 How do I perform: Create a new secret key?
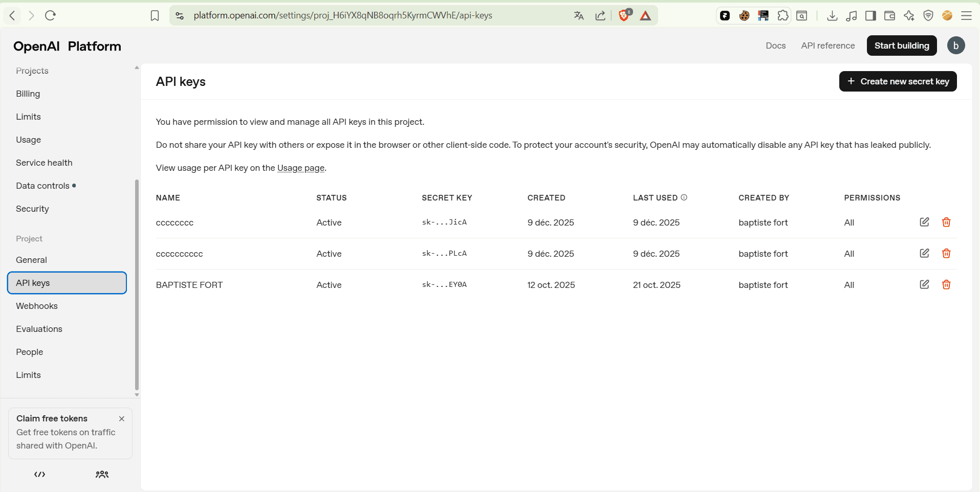[898, 81]
